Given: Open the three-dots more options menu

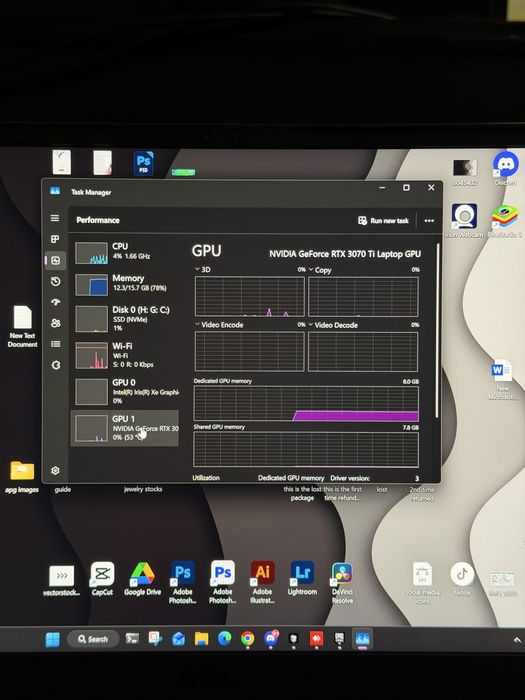Looking at the screenshot, I should point(429,221).
